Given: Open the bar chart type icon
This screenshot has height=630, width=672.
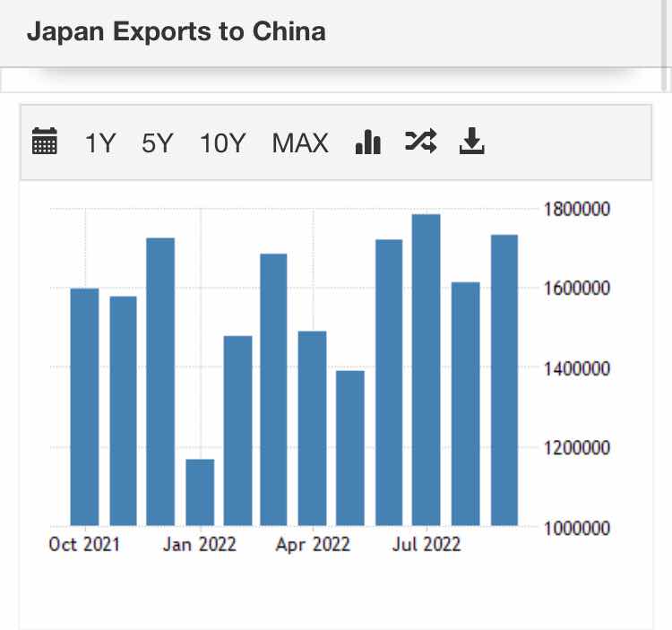Looking at the screenshot, I should pos(368,142).
